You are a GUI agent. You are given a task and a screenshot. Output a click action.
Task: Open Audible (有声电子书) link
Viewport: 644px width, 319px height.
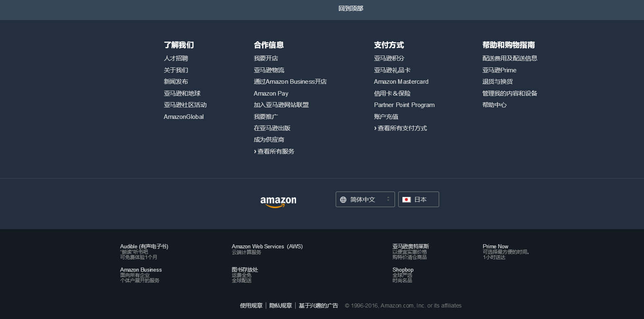point(144,246)
